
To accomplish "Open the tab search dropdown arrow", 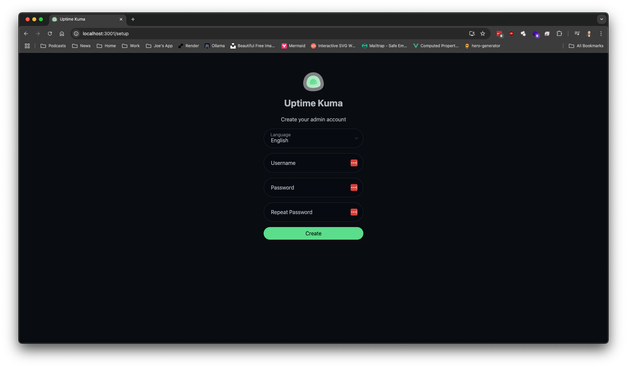I will point(601,19).
